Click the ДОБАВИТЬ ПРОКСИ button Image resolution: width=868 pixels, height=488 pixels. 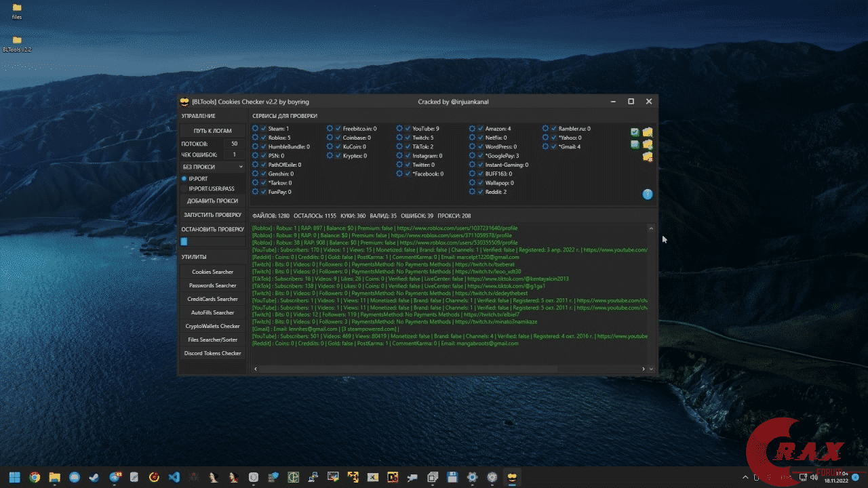(212, 201)
